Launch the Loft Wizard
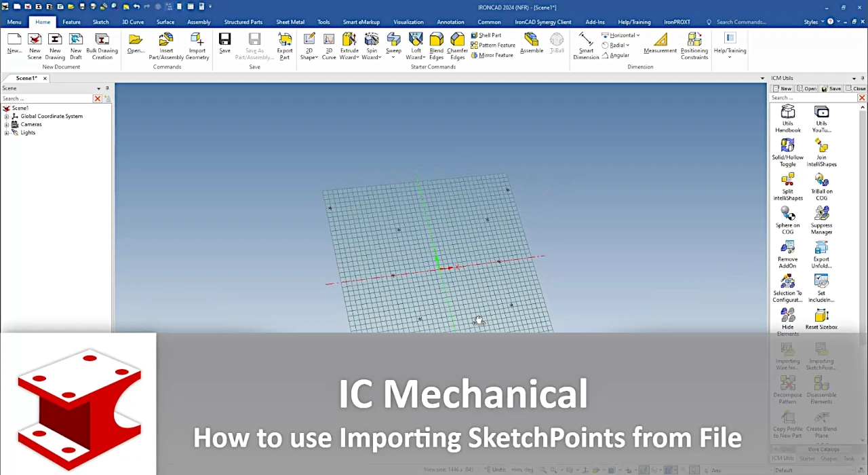Viewport: 868px width, 475px height. tap(416, 46)
